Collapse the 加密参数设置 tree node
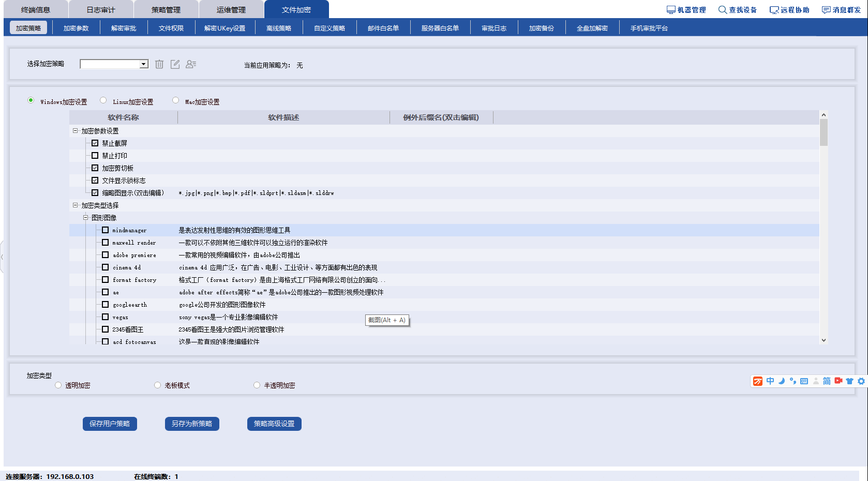 pyautogui.click(x=75, y=131)
